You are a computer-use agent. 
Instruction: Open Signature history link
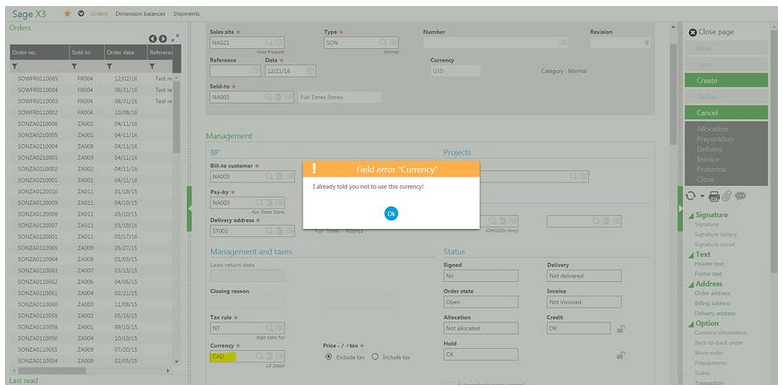(716, 235)
